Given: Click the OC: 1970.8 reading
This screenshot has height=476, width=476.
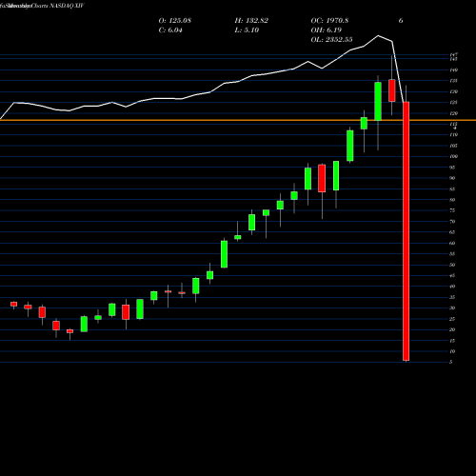Looking at the screenshot, I should tap(329, 21).
